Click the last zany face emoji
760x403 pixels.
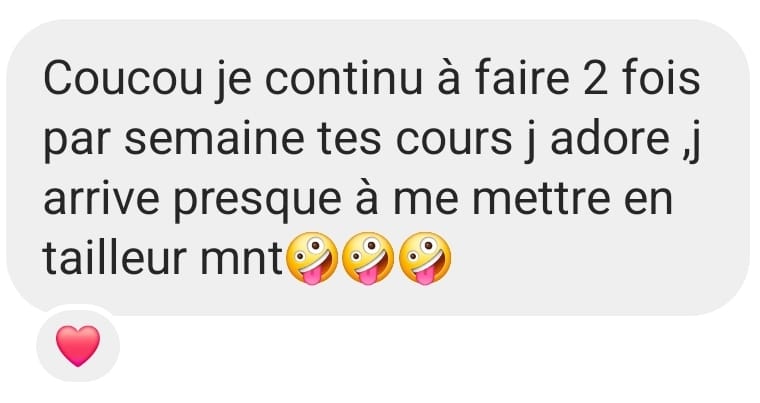coord(425,258)
